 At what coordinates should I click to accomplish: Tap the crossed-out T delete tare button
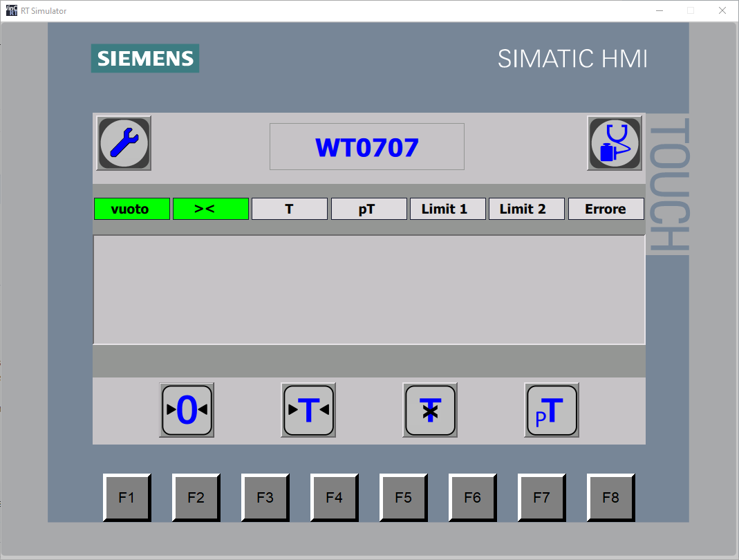click(430, 410)
